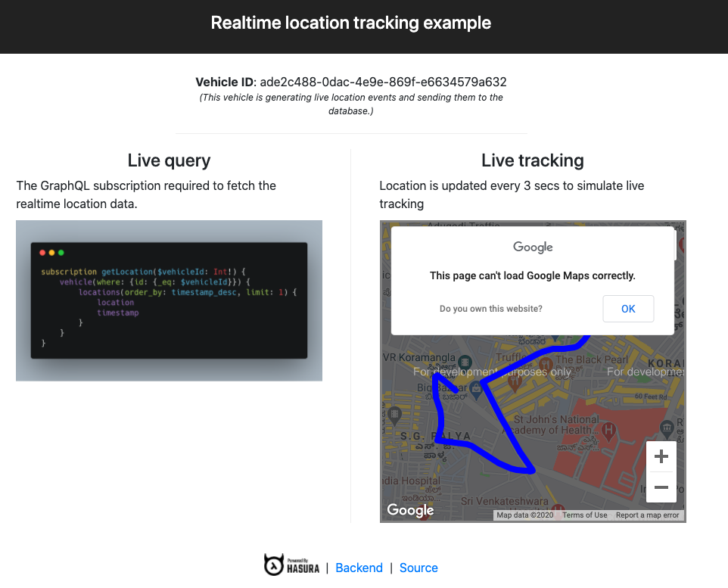
Task: Click the cinema marker at VR Koramangla
Action: (464, 360)
